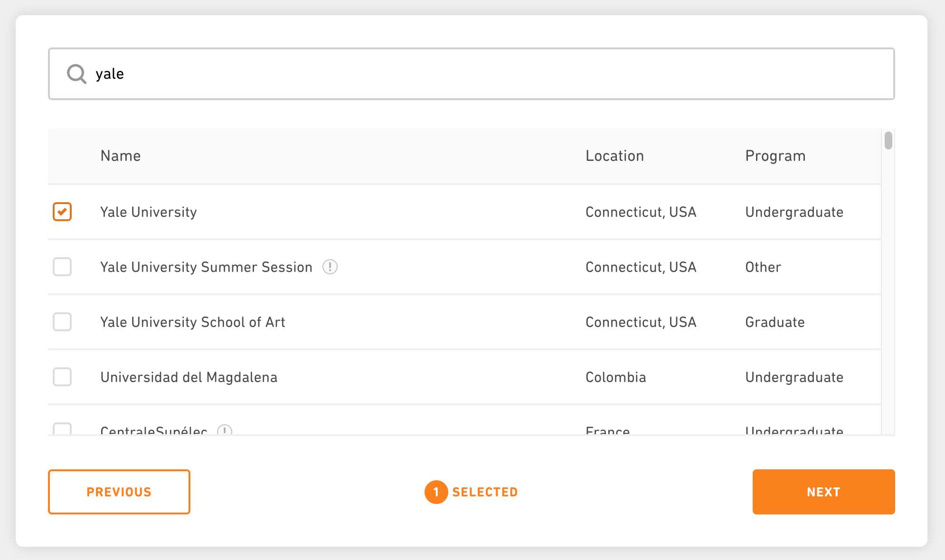Screen dimensions: 945x560
Task: Click the Program column header to sort
Action: coord(775,155)
